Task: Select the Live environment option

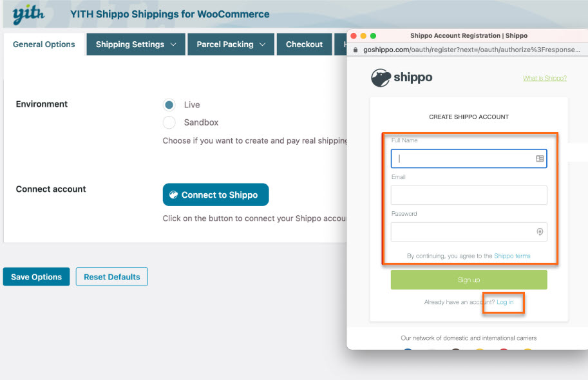Action: [x=169, y=105]
